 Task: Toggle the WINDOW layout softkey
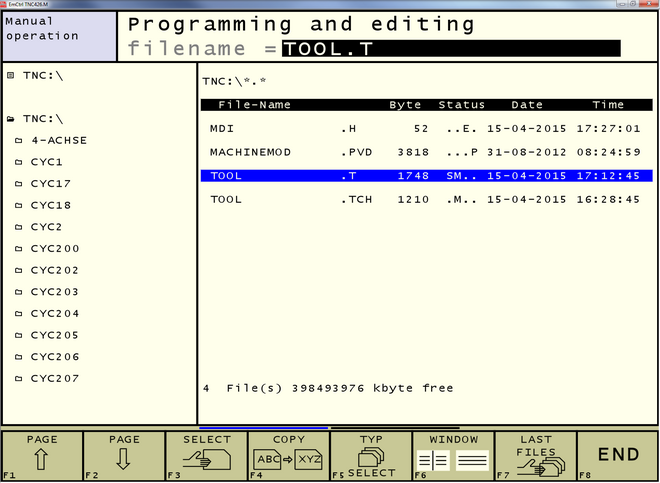[x=453, y=455]
